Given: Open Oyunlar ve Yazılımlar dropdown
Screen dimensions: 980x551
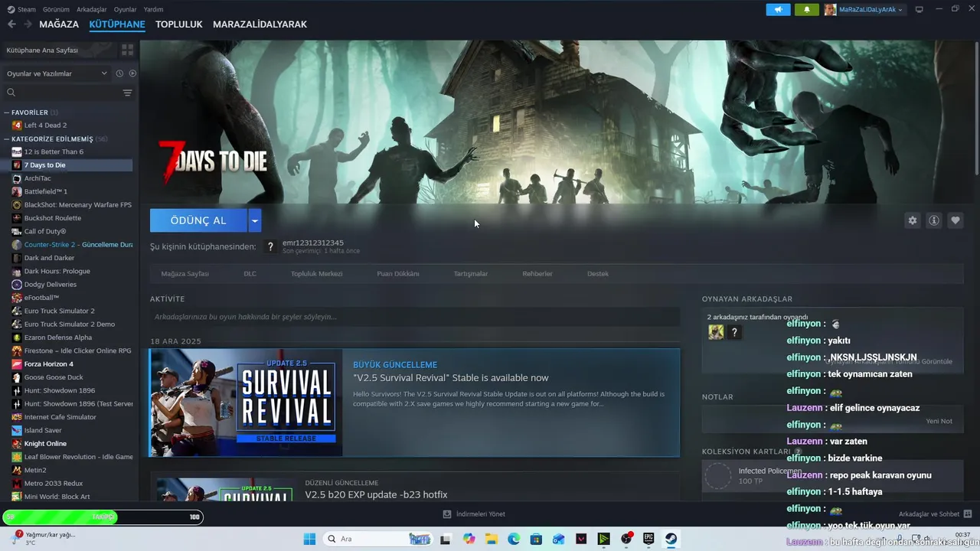Looking at the screenshot, I should click(57, 73).
